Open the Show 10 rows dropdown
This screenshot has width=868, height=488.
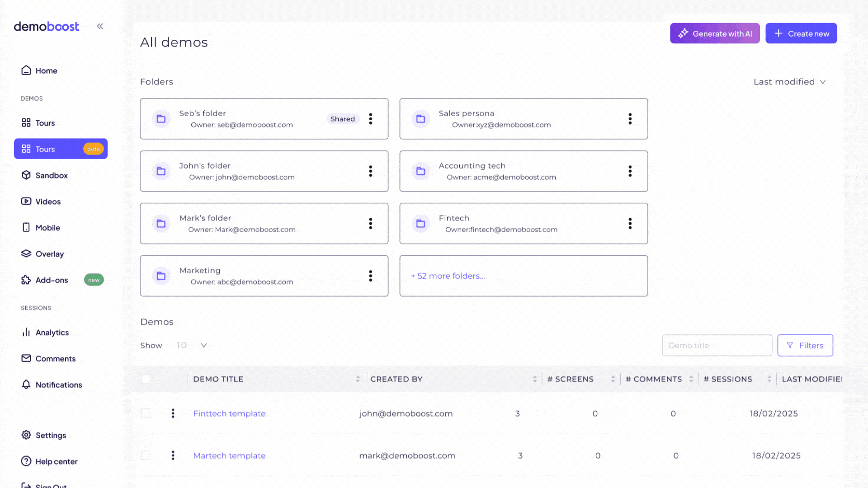pos(192,345)
